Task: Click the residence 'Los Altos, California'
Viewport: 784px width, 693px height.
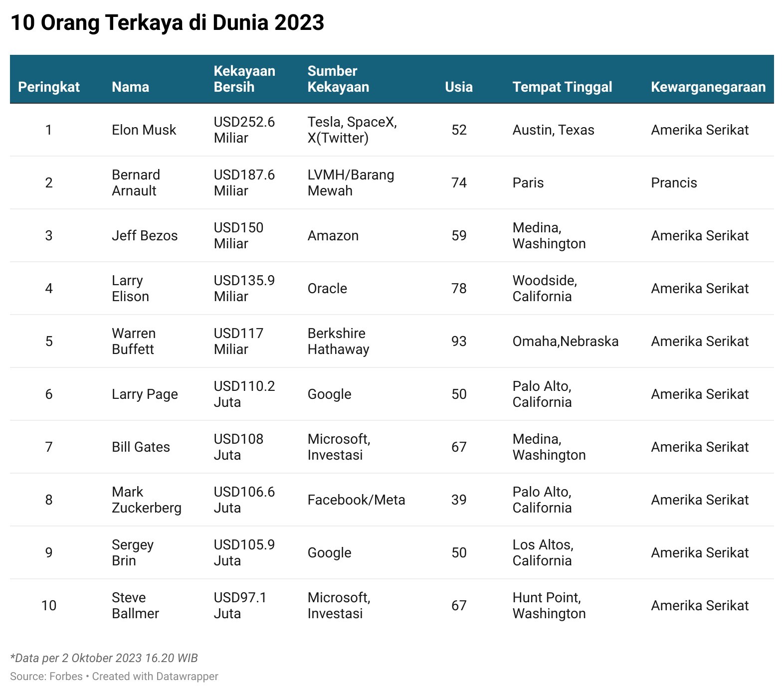Action: [543, 553]
